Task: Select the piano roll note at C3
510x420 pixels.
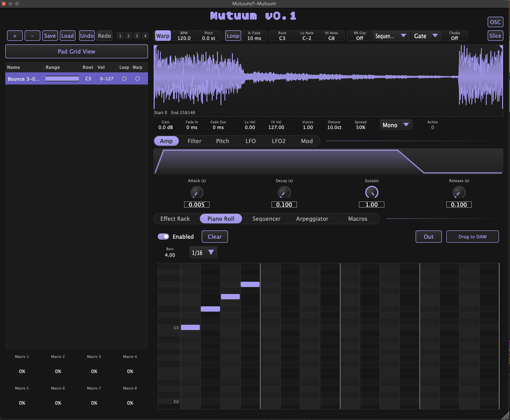Action: tap(190, 327)
